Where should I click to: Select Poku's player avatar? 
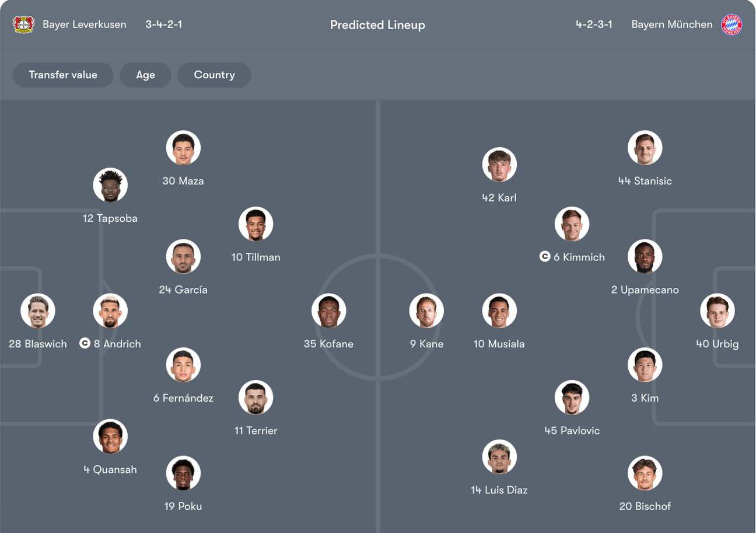pos(183,473)
